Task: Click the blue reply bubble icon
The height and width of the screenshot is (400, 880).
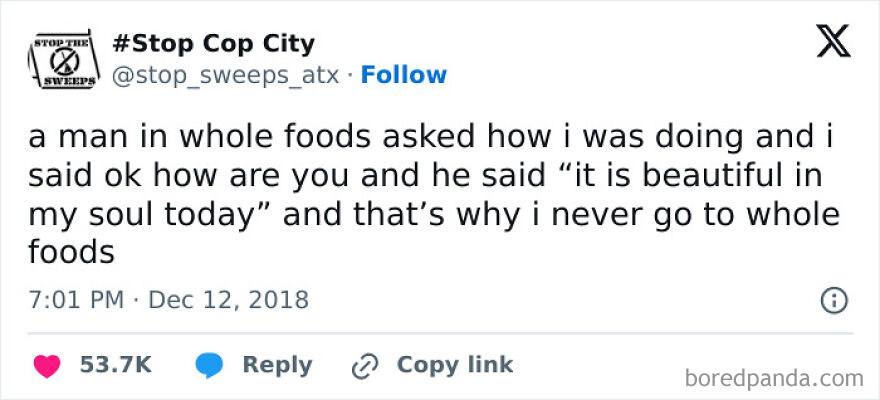Action: tap(208, 365)
